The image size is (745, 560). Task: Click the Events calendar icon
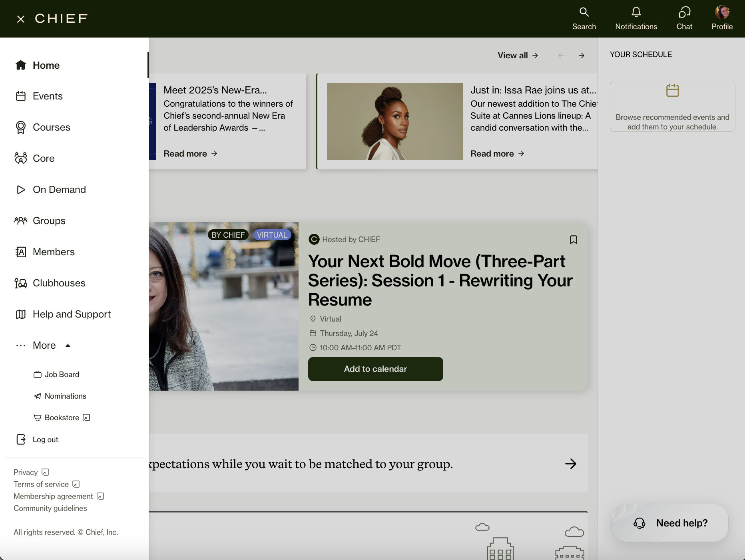coord(21,96)
